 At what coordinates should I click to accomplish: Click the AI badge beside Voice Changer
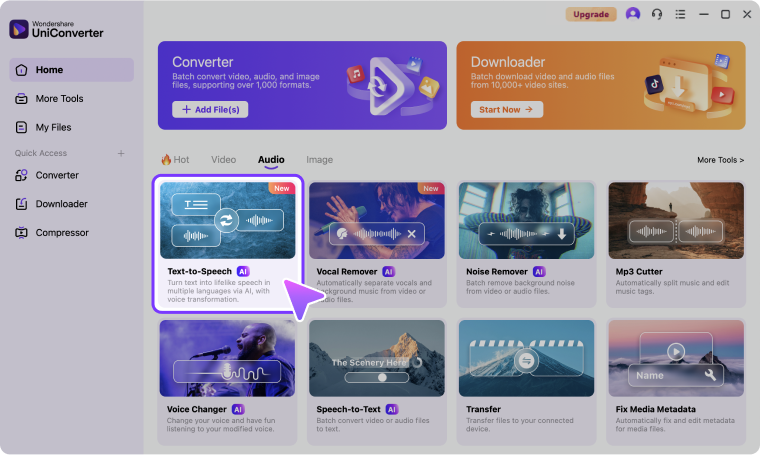click(x=238, y=409)
